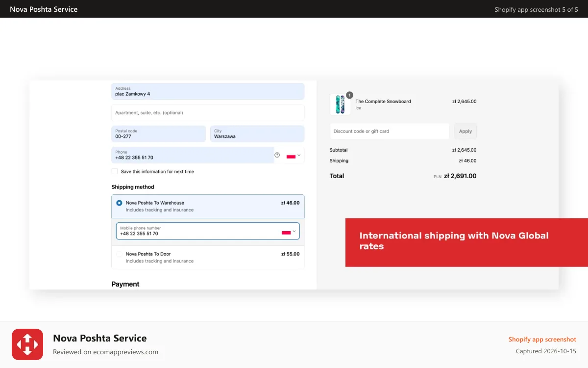The image size is (588, 368).
Task: Click the PLN currency label beside total
Action: [x=438, y=177]
